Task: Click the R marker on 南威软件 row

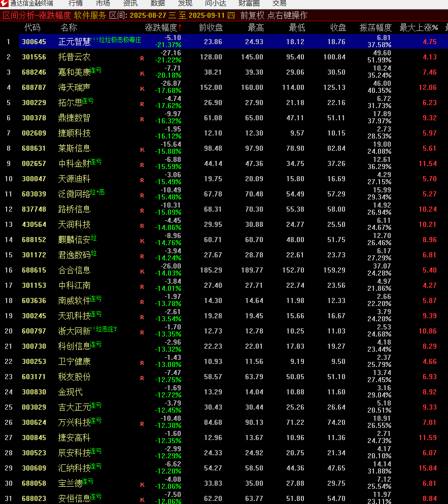Action: pyautogui.click(x=142, y=302)
